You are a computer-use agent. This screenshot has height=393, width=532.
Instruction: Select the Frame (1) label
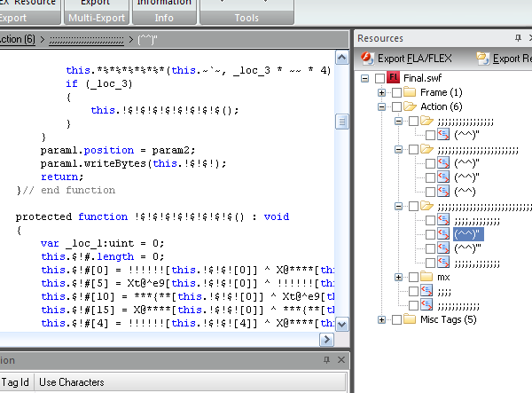[441, 92]
